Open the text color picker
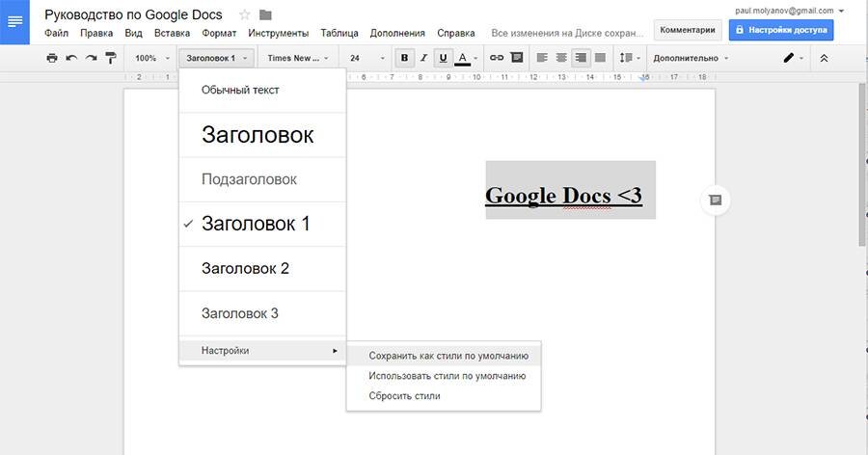Viewport: 868px width, 455px height. tap(466, 58)
